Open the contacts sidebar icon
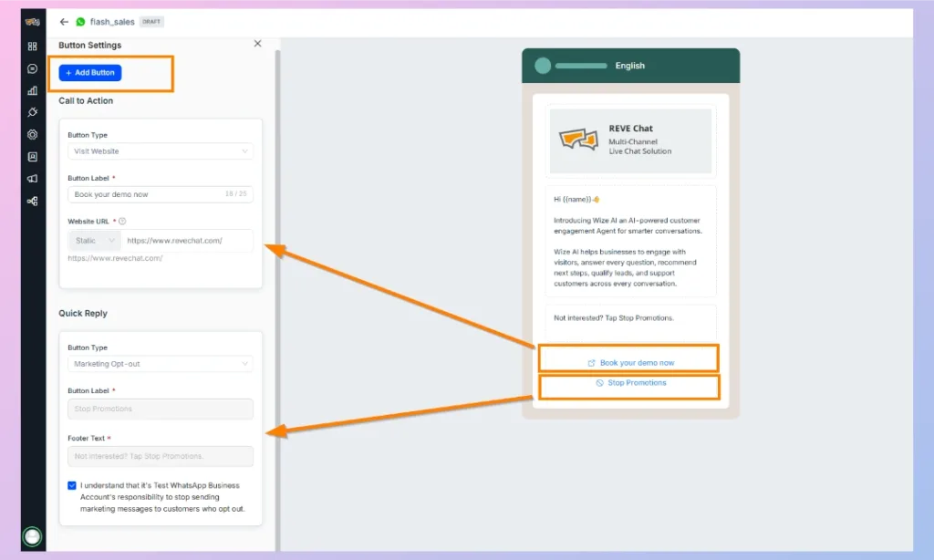The image size is (934, 560). [32, 157]
